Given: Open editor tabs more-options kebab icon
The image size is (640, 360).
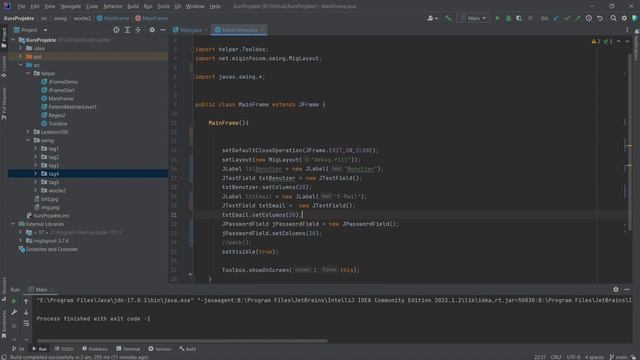Looking at the screenshot, I should click(627, 30).
